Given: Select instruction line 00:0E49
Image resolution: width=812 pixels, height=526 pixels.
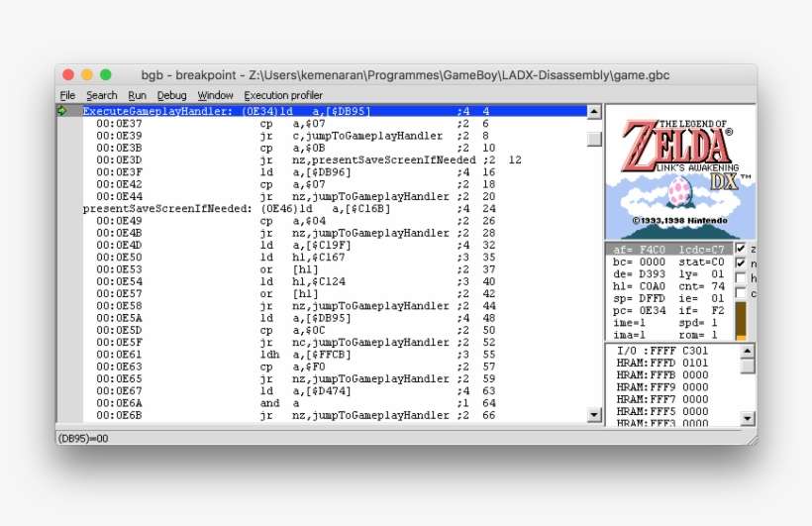Looking at the screenshot, I should point(335,221).
